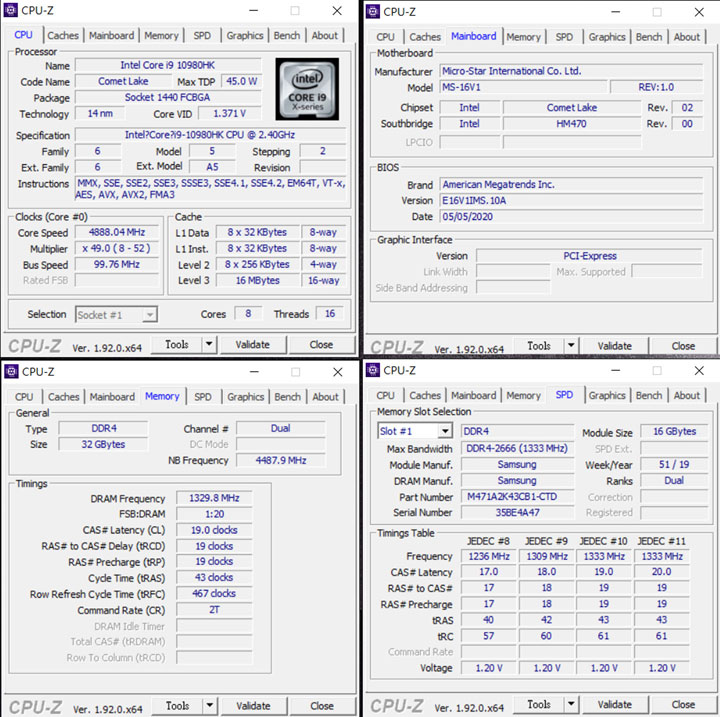The width and height of the screenshot is (720, 717).
Task: Click the Level 3 cache value 16 MBytes
Action: pos(258,281)
